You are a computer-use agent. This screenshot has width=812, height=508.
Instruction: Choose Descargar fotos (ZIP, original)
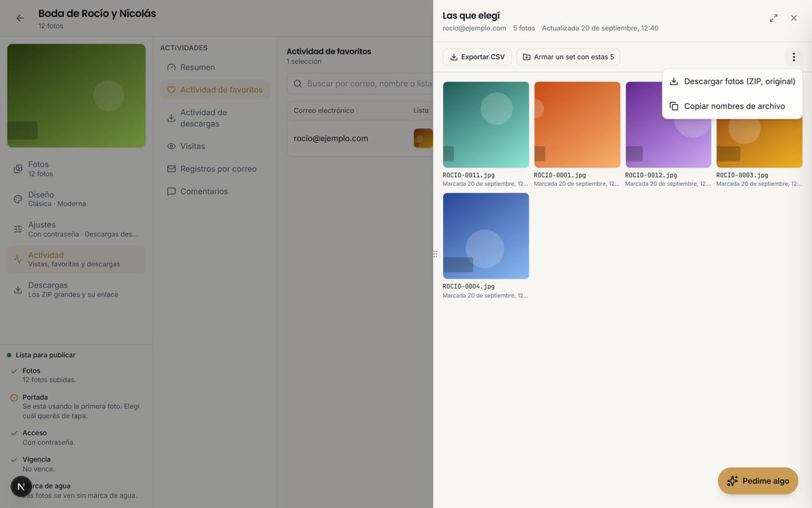[732, 81]
